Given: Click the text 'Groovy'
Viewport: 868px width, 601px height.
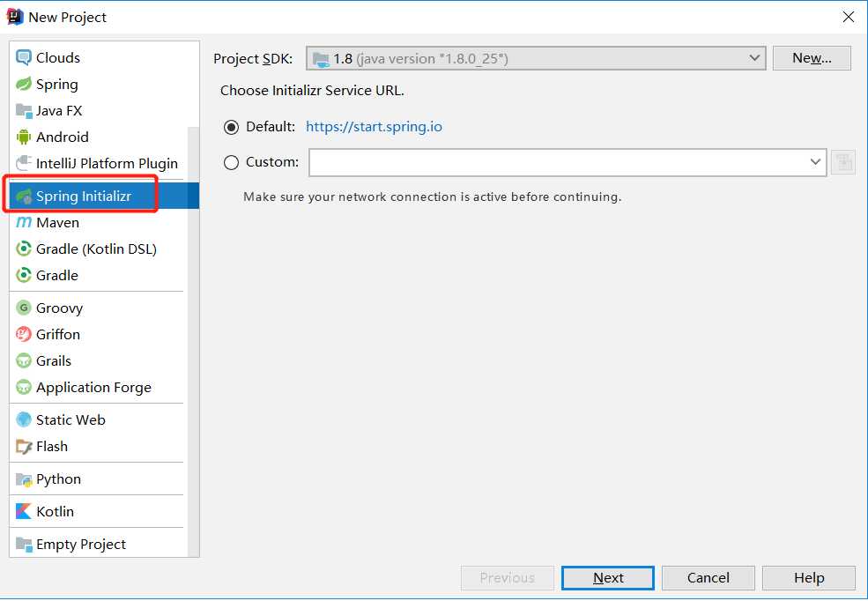Looking at the screenshot, I should [59, 308].
